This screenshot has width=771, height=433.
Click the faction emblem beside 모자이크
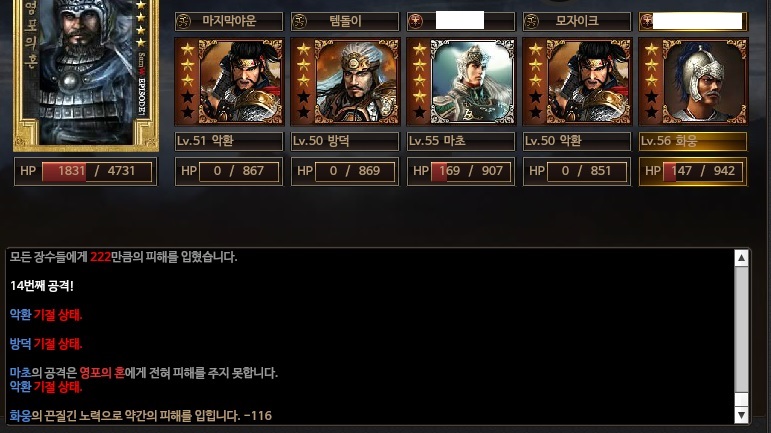(532, 21)
